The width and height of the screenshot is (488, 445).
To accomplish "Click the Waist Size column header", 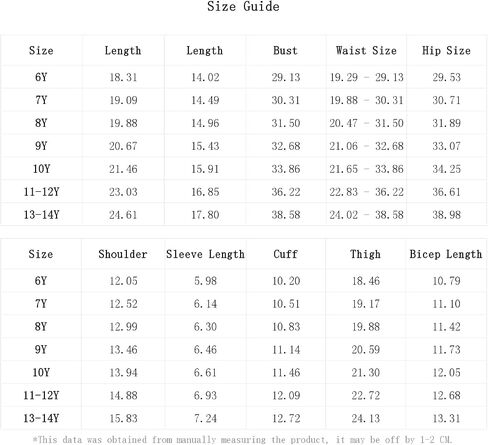I will (366, 50).
